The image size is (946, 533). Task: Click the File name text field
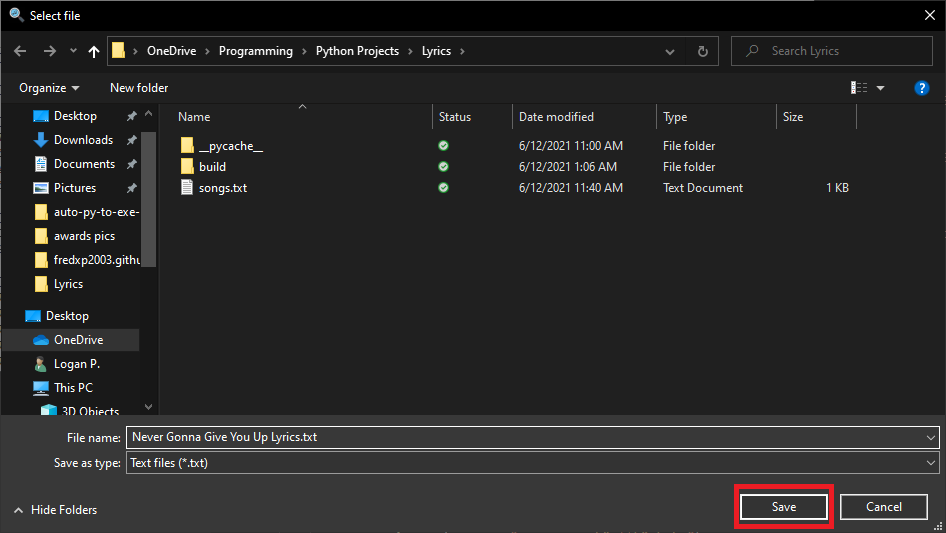pyautogui.click(x=525, y=438)
